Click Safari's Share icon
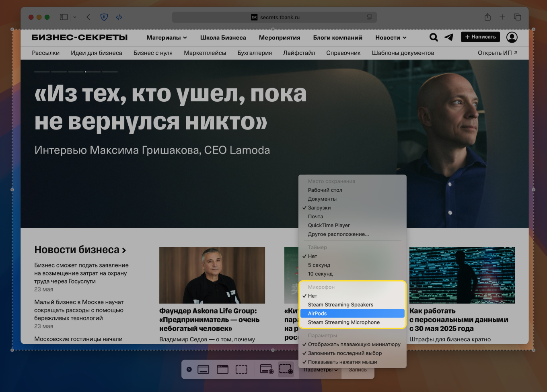547x392 pixels. point(487,17)
